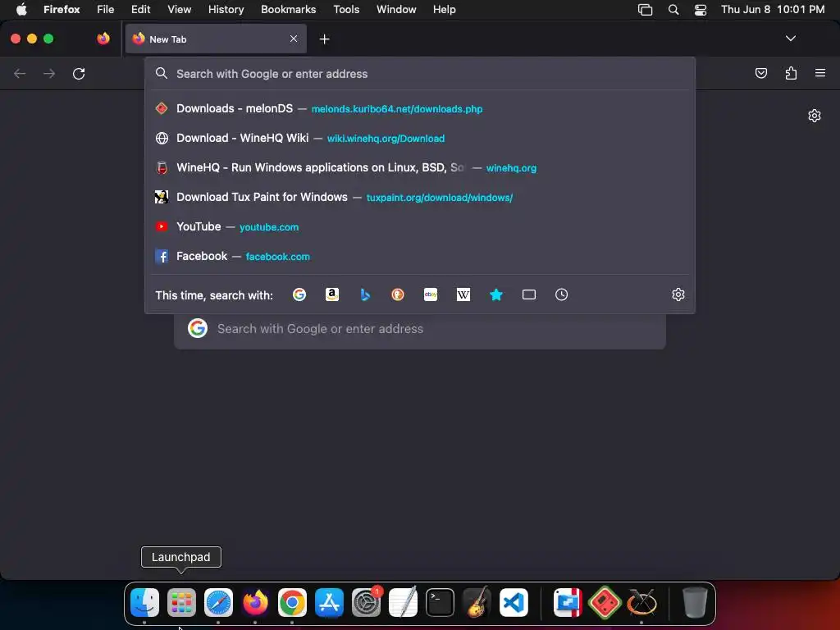Search this time with eBay
Viewport: 840px width, 630px height.
click(431, 294)
